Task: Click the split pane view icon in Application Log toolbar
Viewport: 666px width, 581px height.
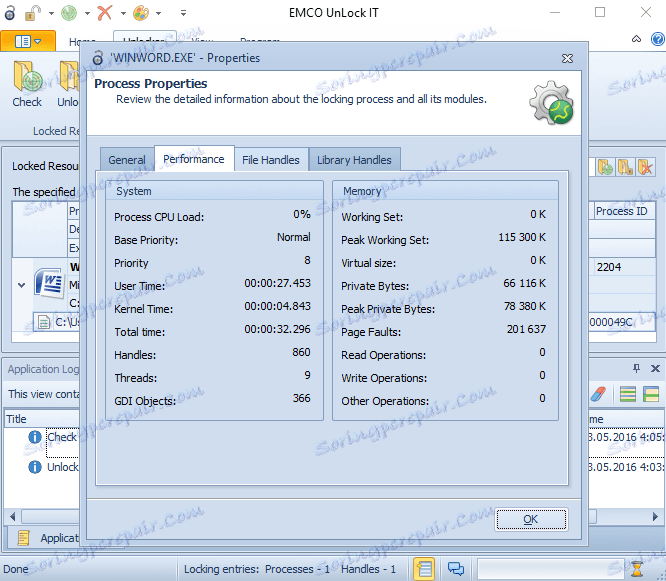Action: (x=651, y=394)
